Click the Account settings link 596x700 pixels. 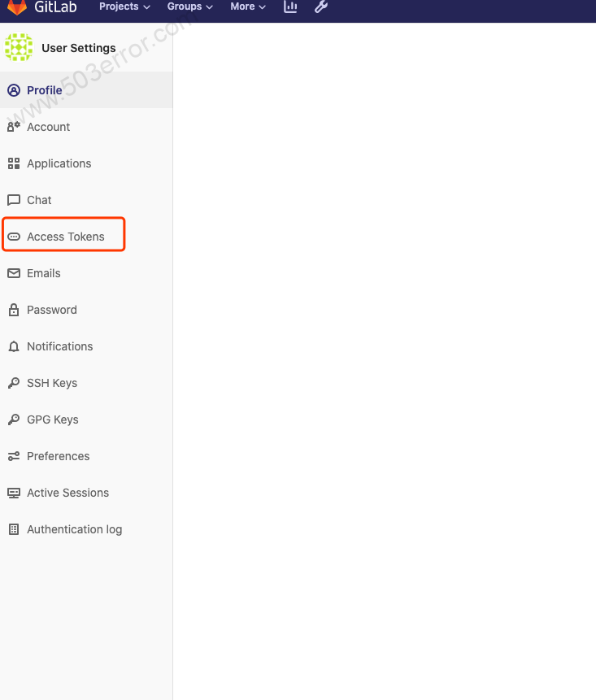click(x=48, y=126)
